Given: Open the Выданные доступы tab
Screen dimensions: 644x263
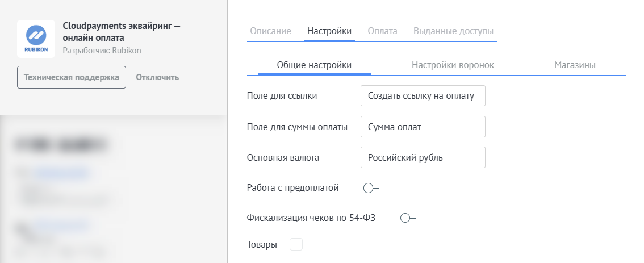Looking at the screenshot, I should (x=453, y=31).
